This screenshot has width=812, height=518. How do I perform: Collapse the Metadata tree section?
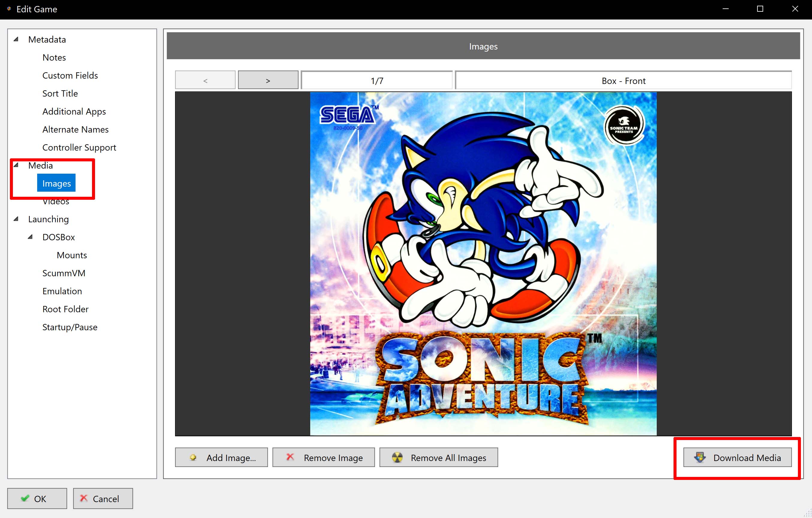pos(16,39)
